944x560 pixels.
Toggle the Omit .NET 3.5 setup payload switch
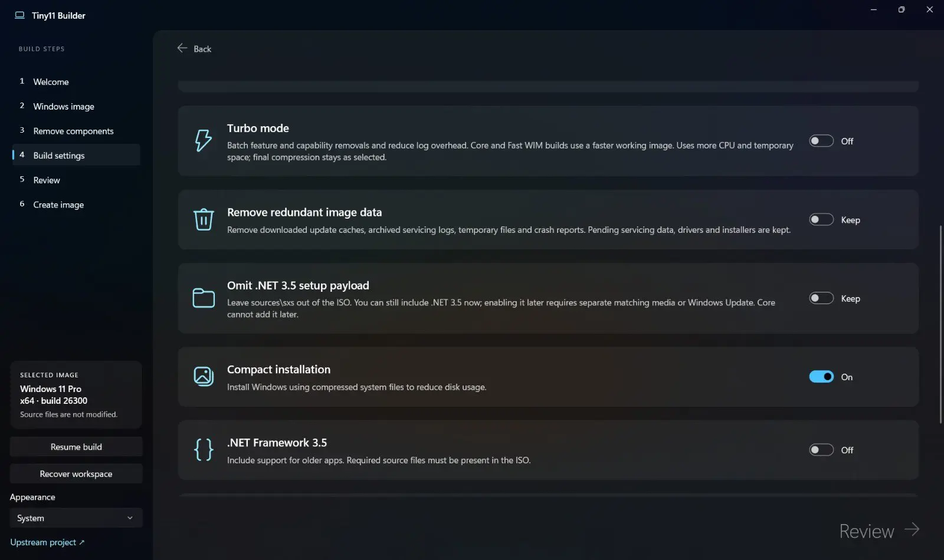(821, 298)
